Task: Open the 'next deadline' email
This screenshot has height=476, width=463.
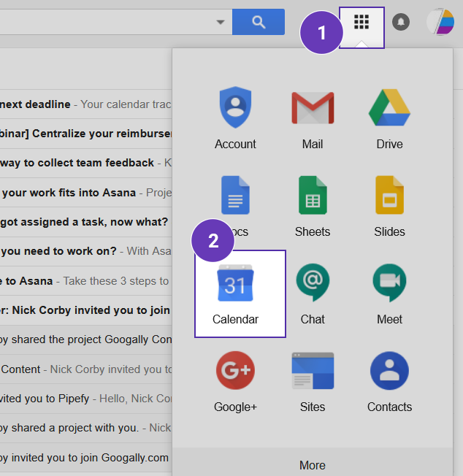Action: 86,104
